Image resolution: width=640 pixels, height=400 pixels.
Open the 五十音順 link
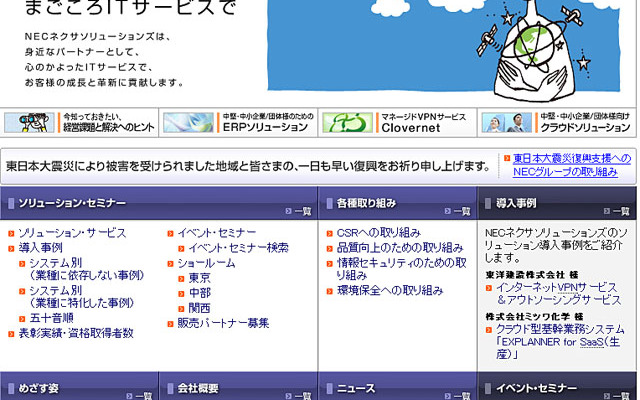[x=51, y=318]
